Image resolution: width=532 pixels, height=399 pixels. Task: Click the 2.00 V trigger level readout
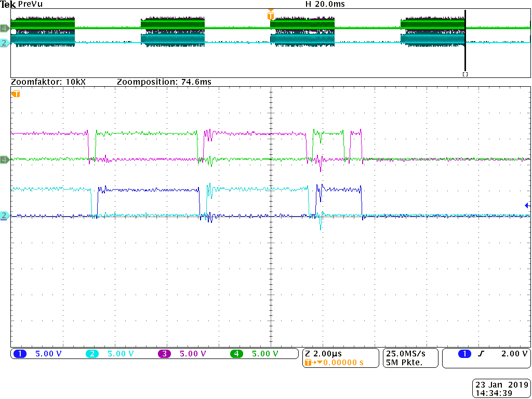515,354
